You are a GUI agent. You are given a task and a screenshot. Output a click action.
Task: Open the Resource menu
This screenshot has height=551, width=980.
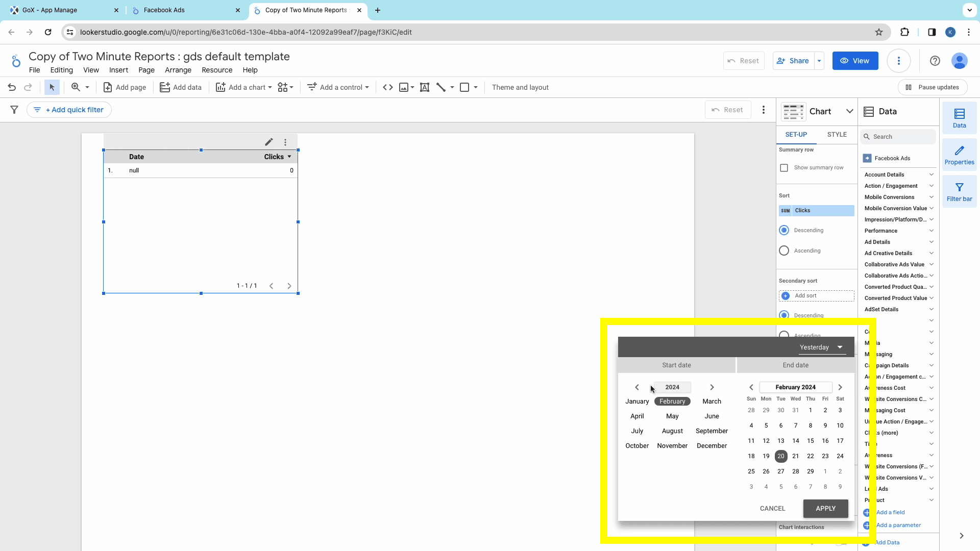[x=217, y=70]
